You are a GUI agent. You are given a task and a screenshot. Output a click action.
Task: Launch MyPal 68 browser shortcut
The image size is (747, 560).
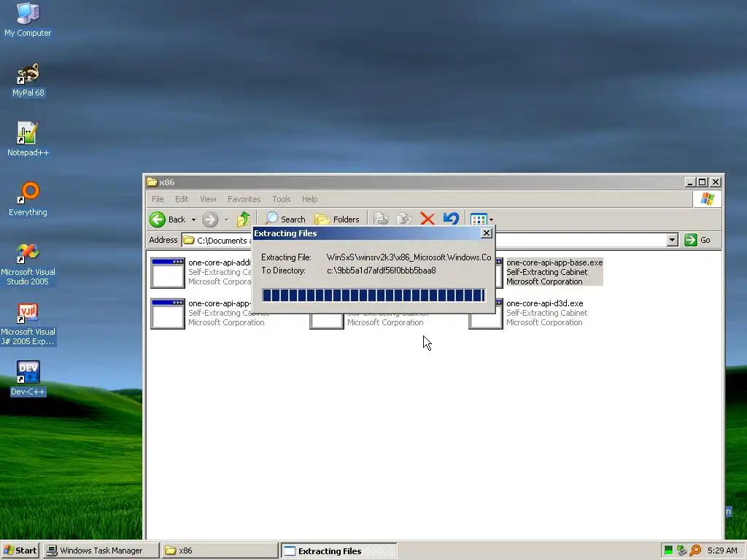point(28,79)
